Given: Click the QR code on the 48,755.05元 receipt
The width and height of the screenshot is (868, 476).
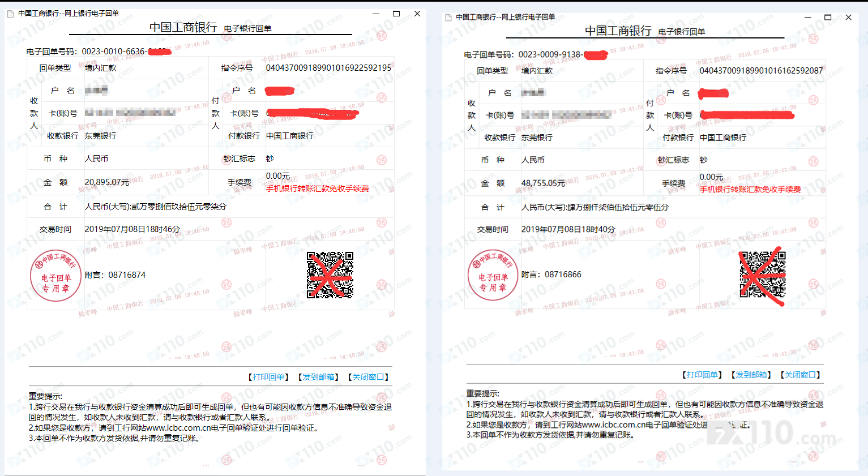Looking at the screenshot, I should [x=763, y=275].
